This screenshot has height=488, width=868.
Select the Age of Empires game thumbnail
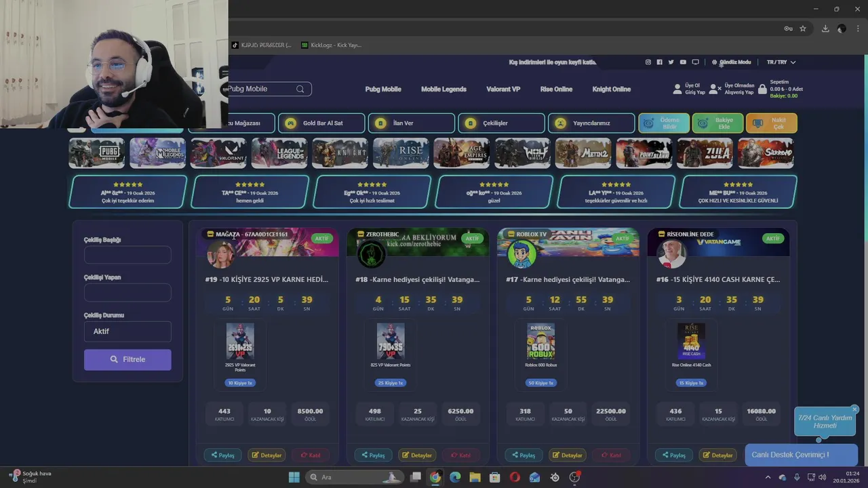(x=462, y=153)
